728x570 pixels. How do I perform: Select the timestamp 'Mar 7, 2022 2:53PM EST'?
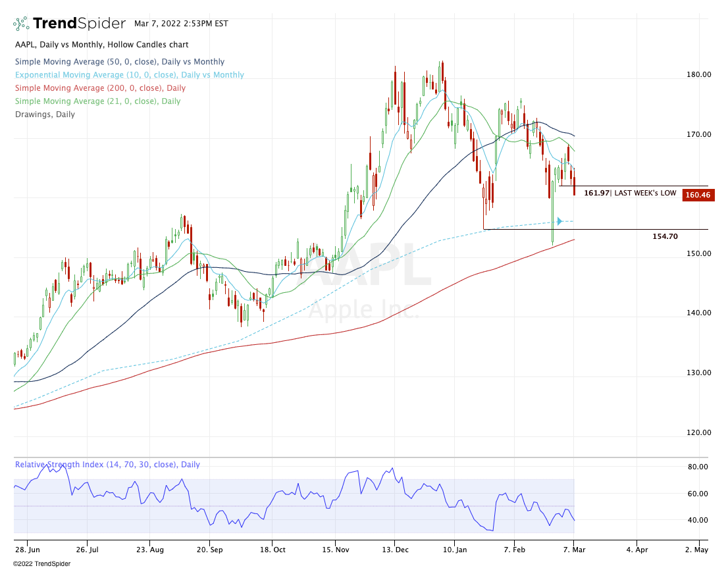tap(181, 24)
